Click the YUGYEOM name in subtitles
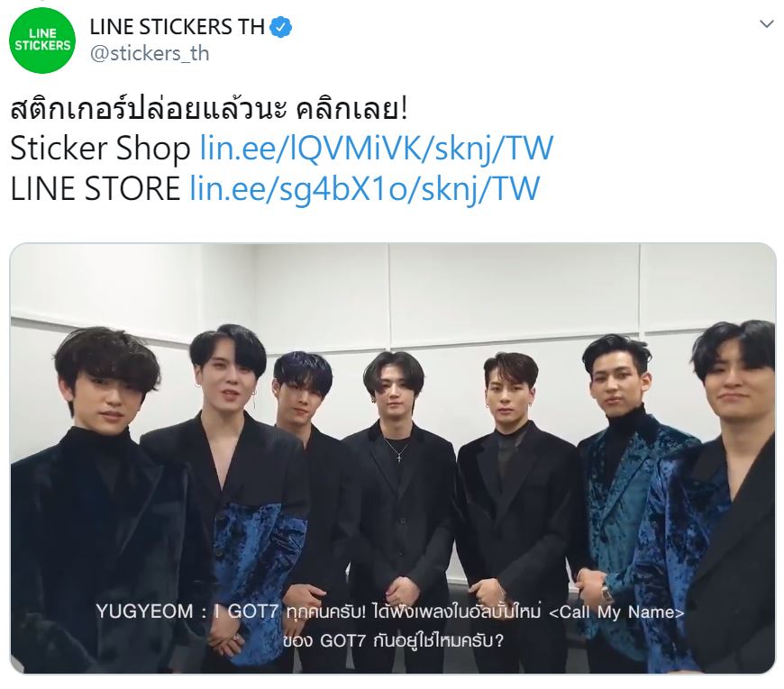 pos(144,612)
